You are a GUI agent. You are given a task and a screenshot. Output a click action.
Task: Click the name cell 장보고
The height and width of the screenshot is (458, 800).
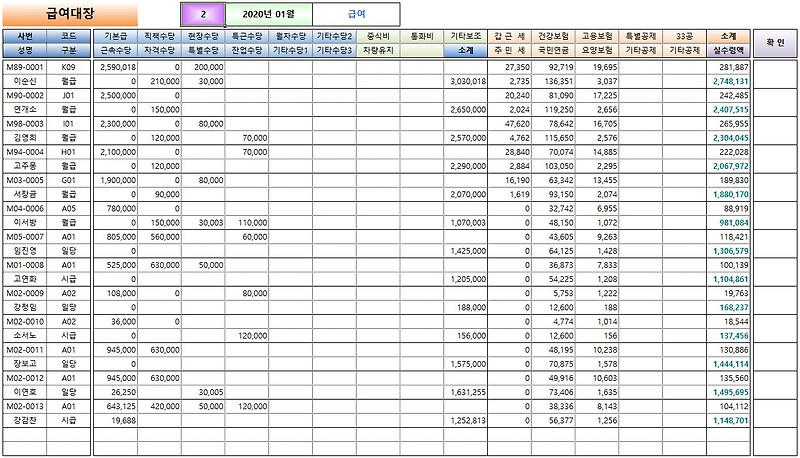24,364
